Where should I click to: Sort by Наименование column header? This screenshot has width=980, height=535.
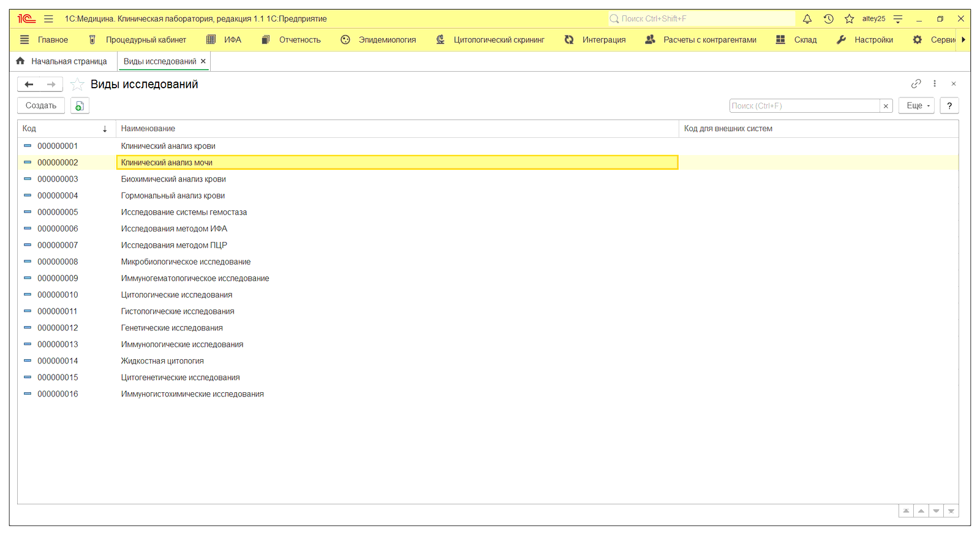click(x=397, y=129)
